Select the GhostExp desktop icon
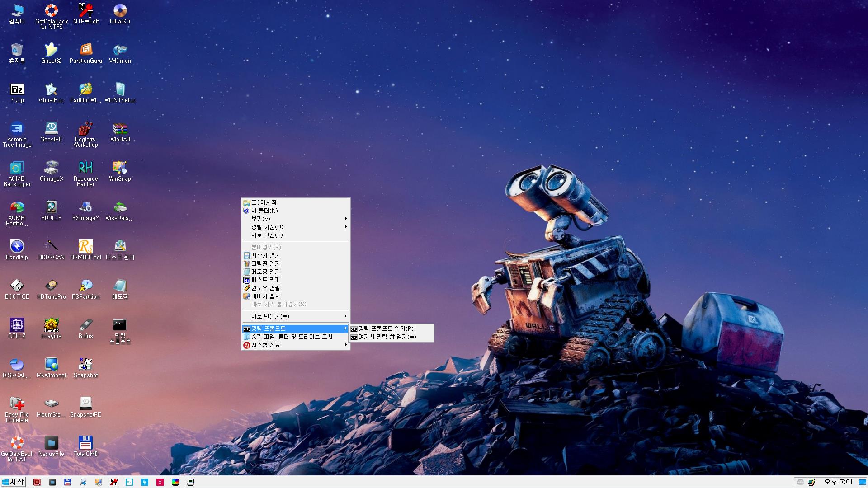Image resolution: width=868 pixels, height=488 pixels. [x=52, y=92]
